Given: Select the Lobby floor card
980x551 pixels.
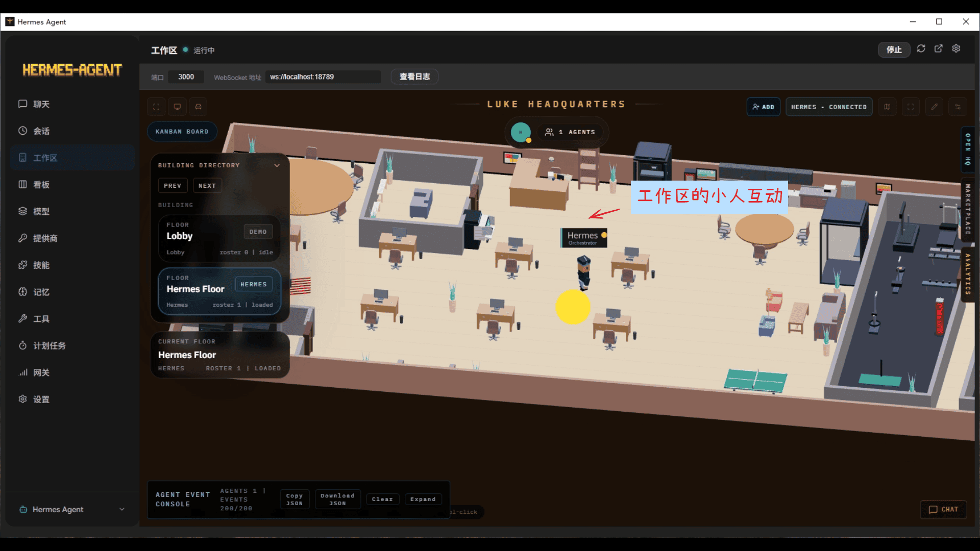Looking at the screenshot, I should [219, 238].
